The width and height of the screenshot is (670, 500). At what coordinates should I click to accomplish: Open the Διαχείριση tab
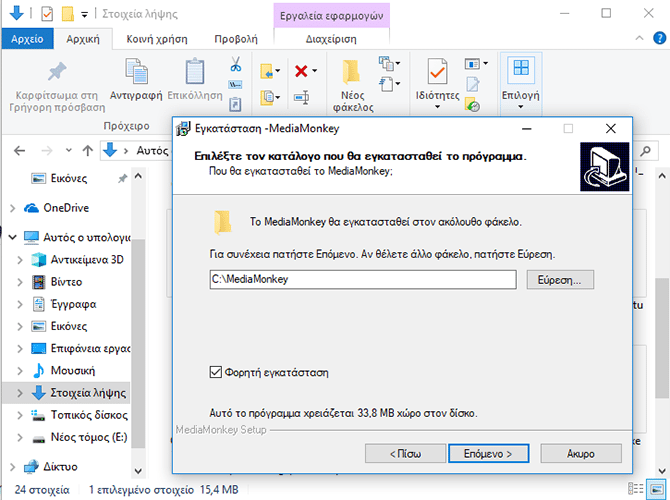331,39
